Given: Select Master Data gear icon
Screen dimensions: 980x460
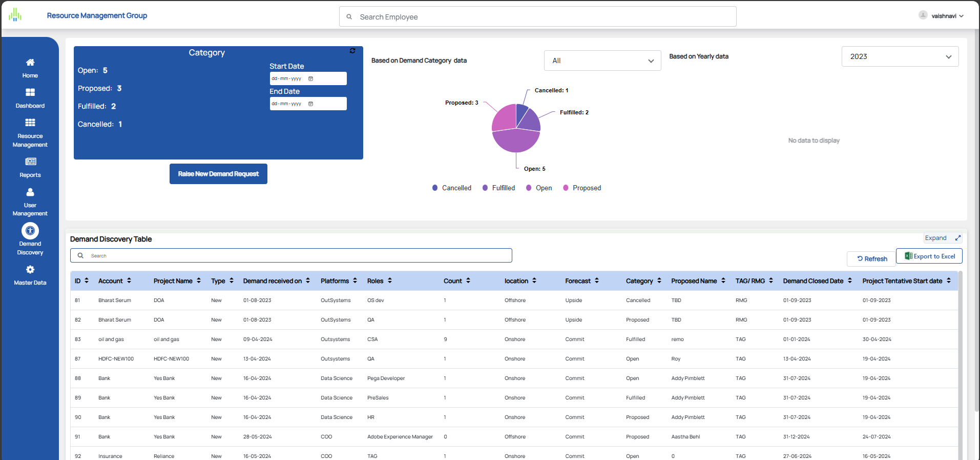Looking at the screenshot, I should 30,270.
